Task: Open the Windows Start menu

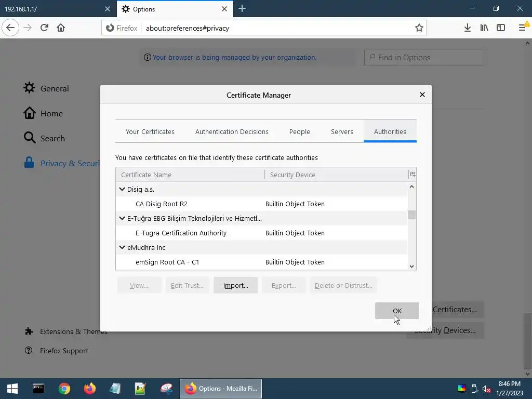Action: tap(12, 389)
